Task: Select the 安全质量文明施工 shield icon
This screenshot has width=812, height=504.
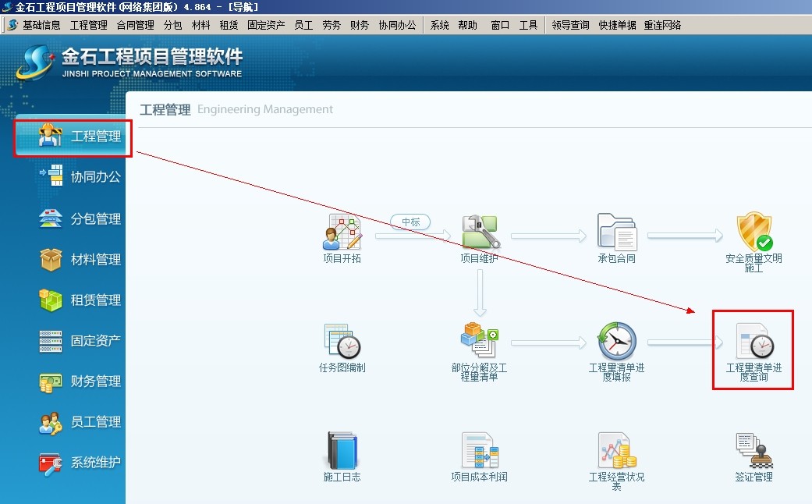Action: [x=753, y=232]
